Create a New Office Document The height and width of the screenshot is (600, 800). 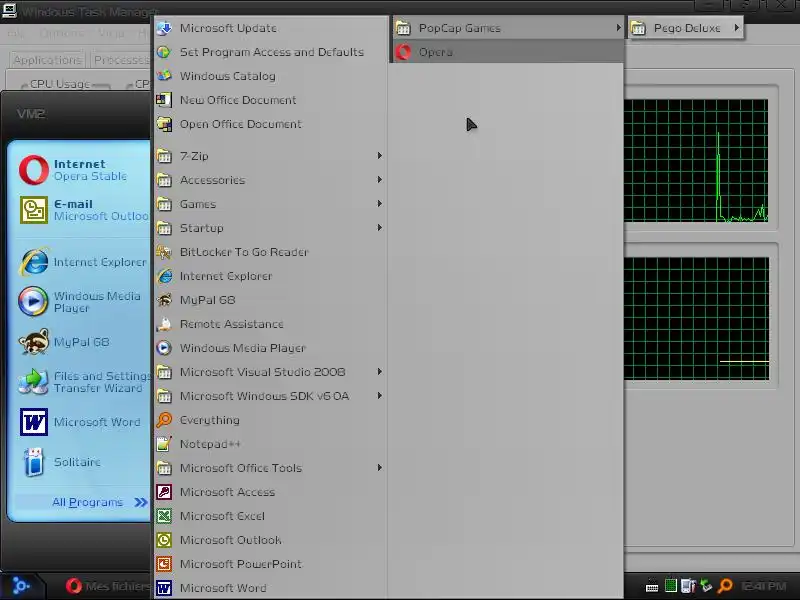click(x=270, y=100)
